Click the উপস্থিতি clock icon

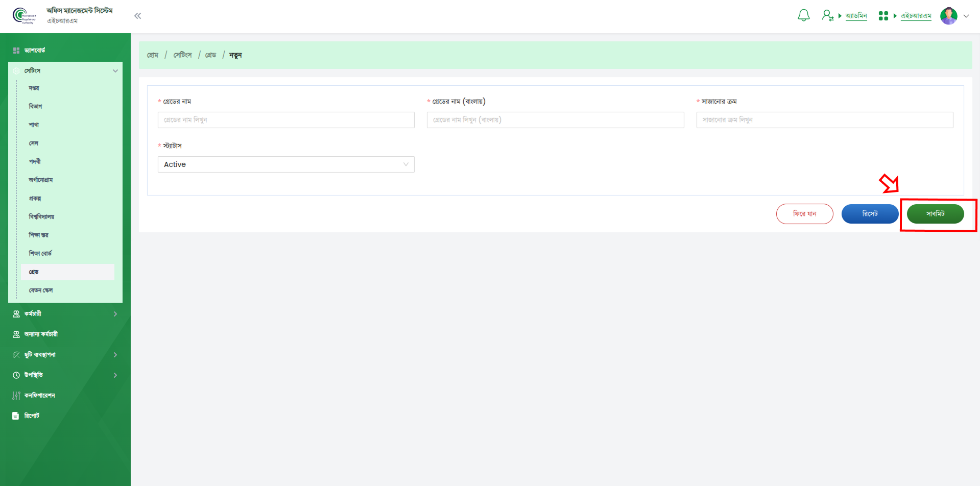tap(16, 375)
